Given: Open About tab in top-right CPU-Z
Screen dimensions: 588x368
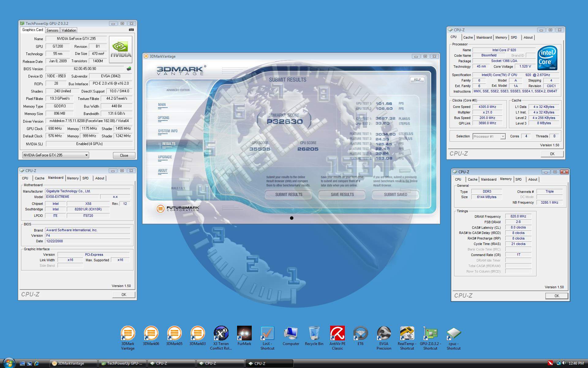Looking at the screenshot, I should tap(528, 37).
